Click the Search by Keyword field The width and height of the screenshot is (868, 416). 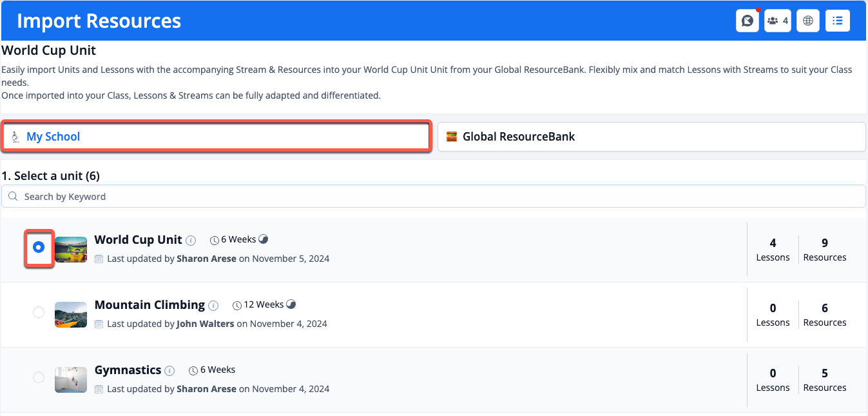pyautogui.click(x=433, y=197)
